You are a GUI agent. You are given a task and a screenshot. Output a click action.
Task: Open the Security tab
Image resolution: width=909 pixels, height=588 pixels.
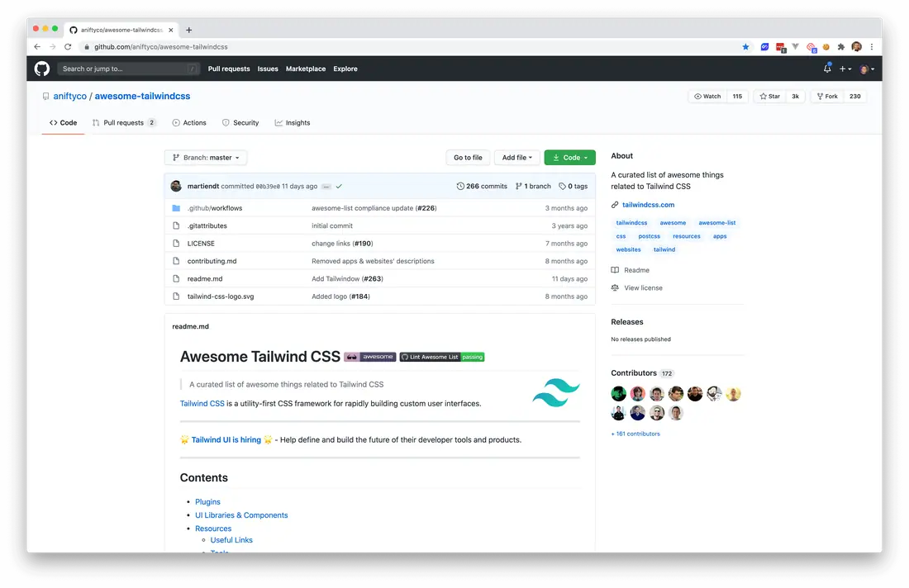pyautogui.click(x=240, y=123)
